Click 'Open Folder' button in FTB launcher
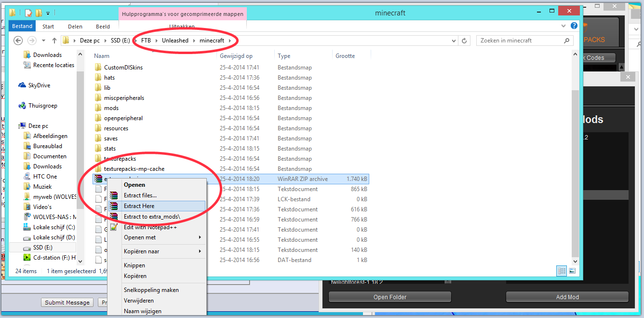 click(390, 297)
